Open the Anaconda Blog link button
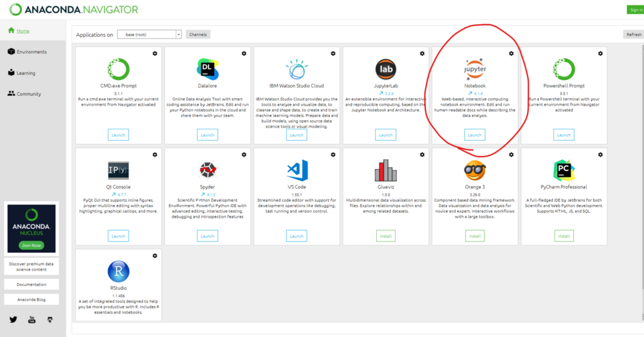The width and height of the screenshot is (644, 337). click(x=31, y=299)
